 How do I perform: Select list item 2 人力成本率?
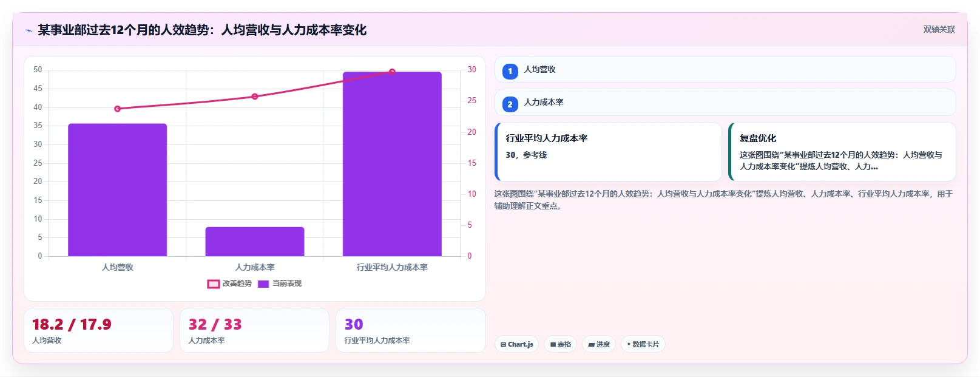pos(725,103)
